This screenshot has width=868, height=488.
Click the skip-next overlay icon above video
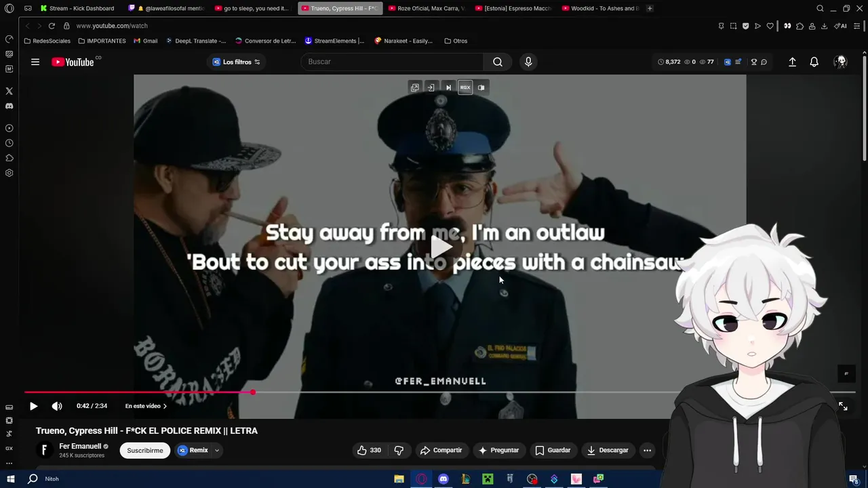click(x=448, y=87)
